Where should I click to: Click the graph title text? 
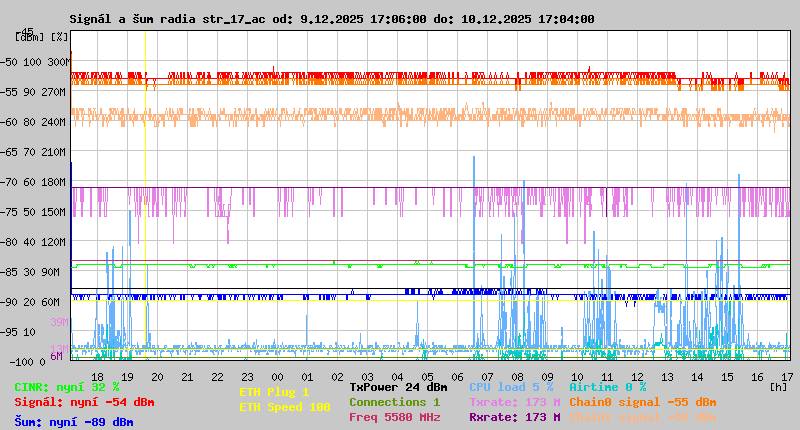[331, 18]
